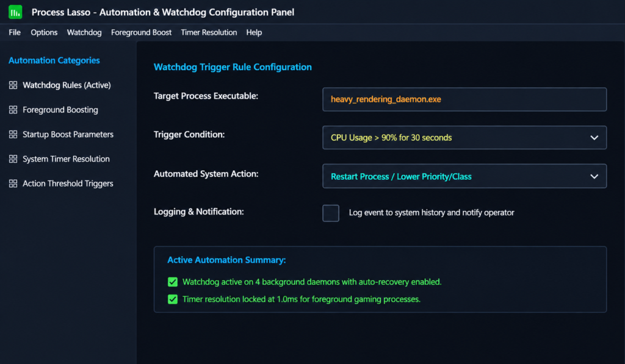This screenshot has width=625, height=364.
Task: Toggle the Timer resolution locked checkbox
Action: point(173,299)
